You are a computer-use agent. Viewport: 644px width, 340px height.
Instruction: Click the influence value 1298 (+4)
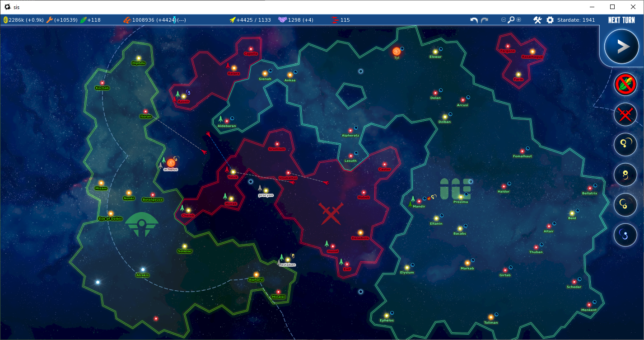301,20
